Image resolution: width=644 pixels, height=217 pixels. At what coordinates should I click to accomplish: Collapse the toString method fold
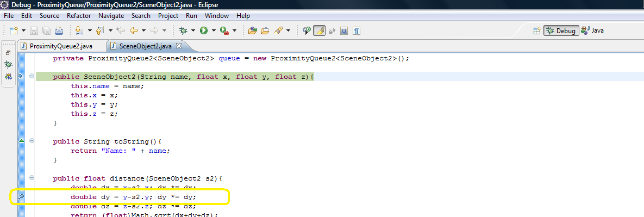click(32, 141)
